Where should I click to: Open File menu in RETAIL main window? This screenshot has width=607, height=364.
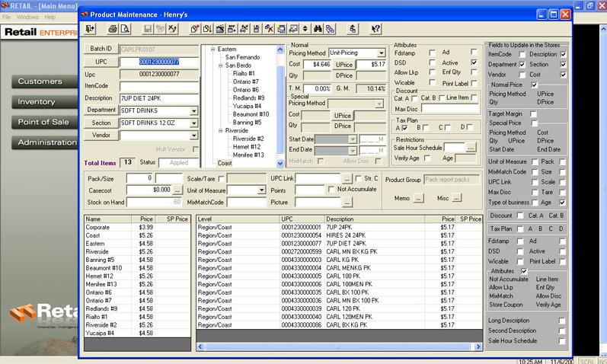click(6, 17)
